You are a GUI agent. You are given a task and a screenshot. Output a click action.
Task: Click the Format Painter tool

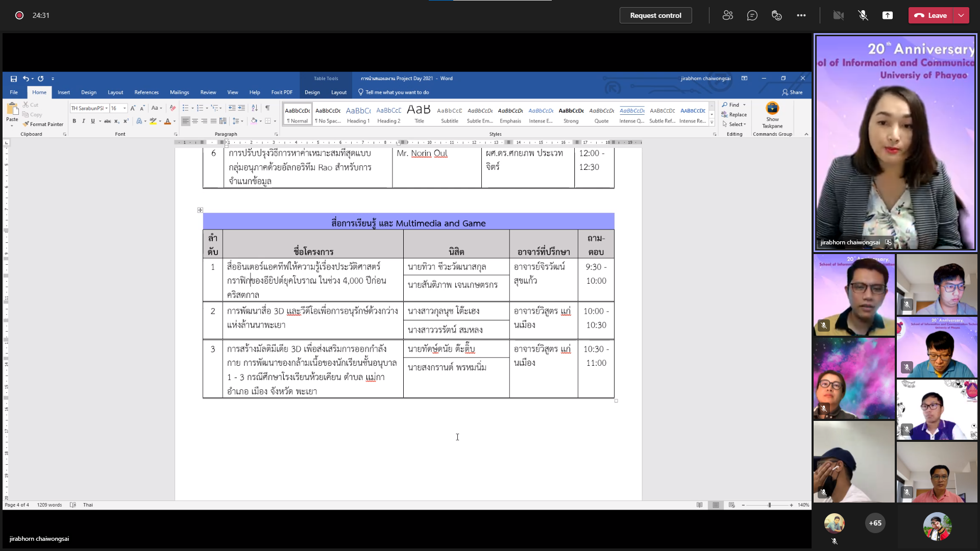[43, 124]
